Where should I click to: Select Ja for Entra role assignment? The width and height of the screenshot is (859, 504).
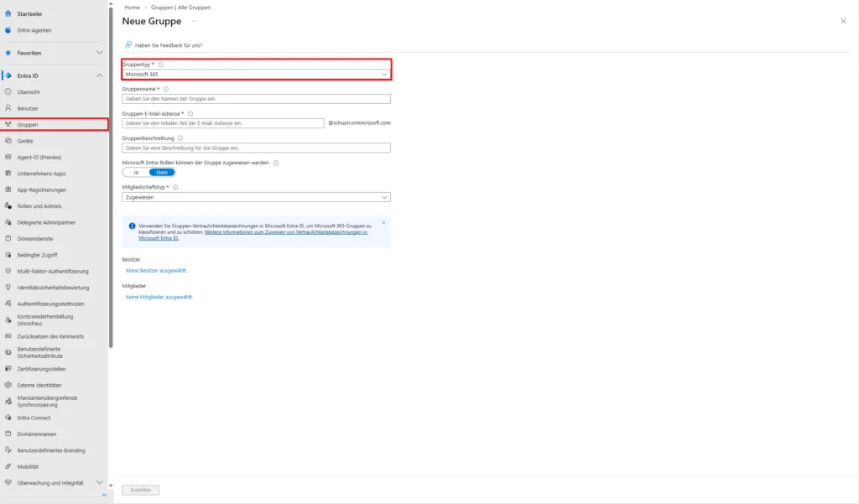[x=135, y=172]
